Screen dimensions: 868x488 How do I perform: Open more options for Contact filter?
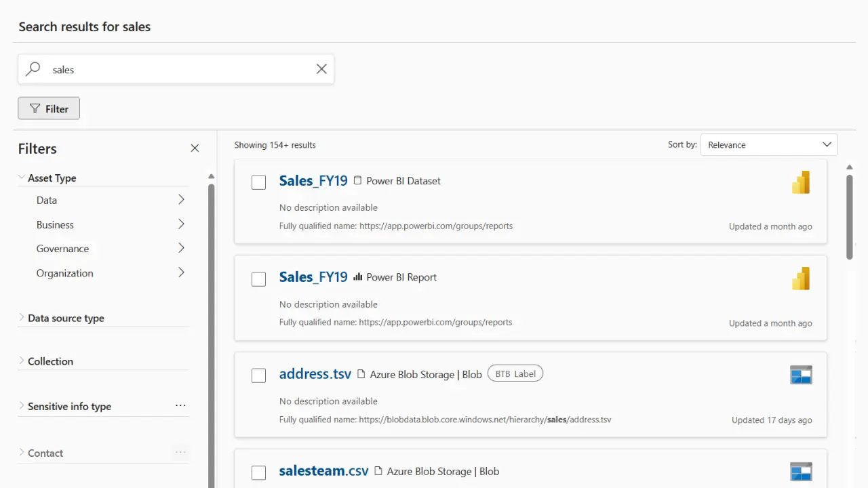[180, 452]
